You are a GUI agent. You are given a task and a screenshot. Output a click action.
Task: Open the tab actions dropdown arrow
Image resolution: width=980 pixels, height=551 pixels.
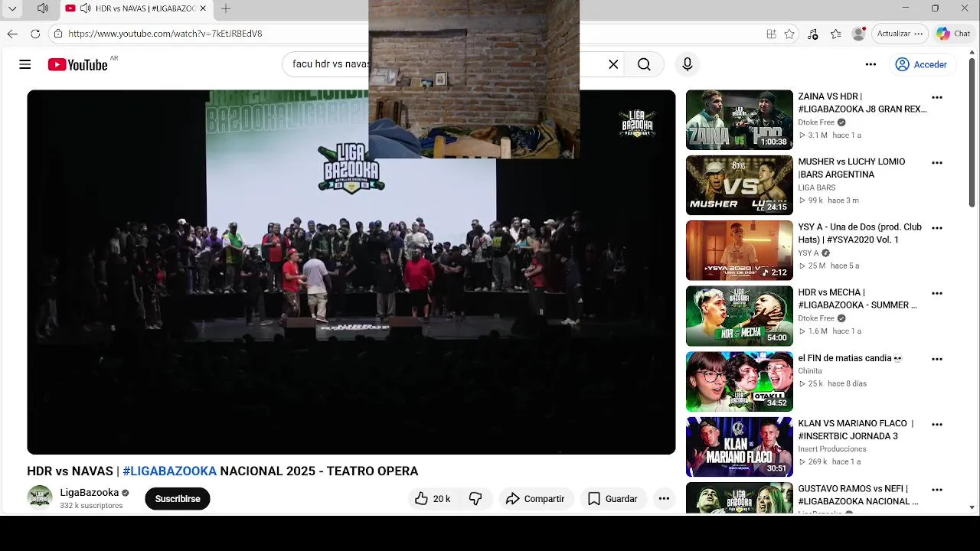pos(12,8)
